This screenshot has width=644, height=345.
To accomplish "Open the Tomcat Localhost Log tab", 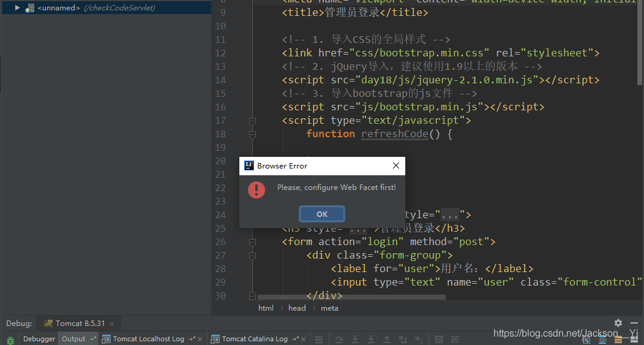I will click(148, 339).
